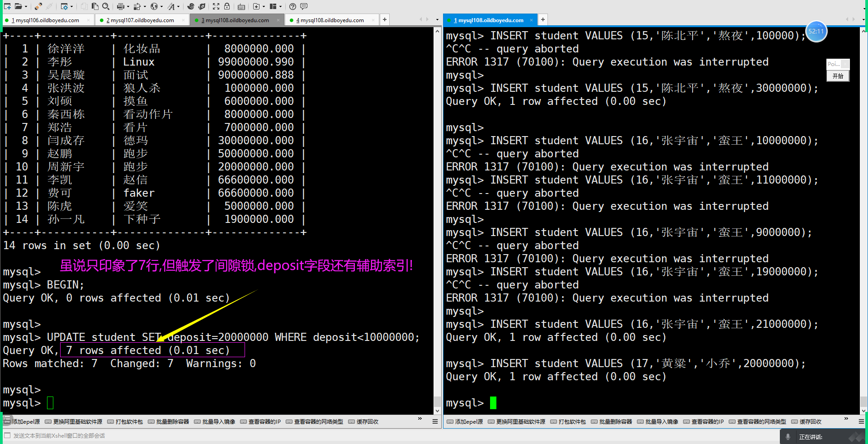Switch to tab 1 mysql106.oildboyedu.com
Screen dimensions: 868x444
45,20
